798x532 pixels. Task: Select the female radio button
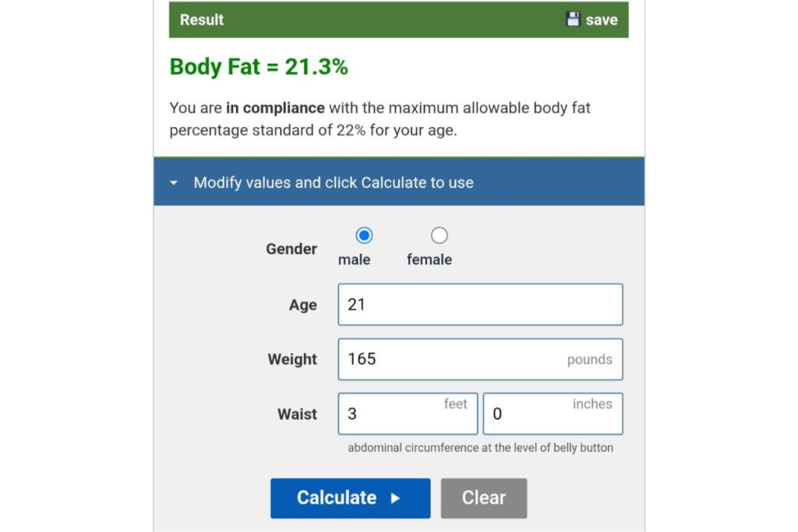(440, 235)
